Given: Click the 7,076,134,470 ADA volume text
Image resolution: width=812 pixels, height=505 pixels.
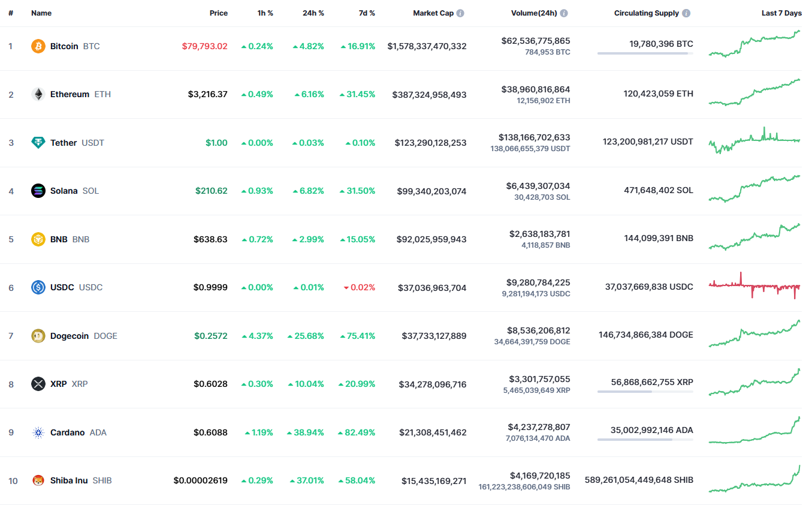Looking at the screenshot, I should 539,438.
